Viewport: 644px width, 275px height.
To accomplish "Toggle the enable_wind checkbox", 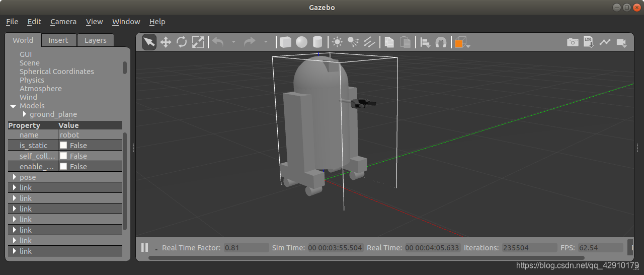I will [x=63, y=166].
